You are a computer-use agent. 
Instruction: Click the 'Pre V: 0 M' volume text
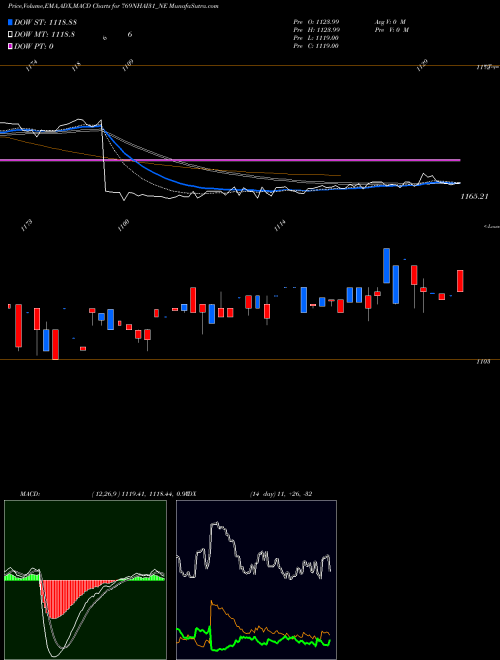pos(391,30)
